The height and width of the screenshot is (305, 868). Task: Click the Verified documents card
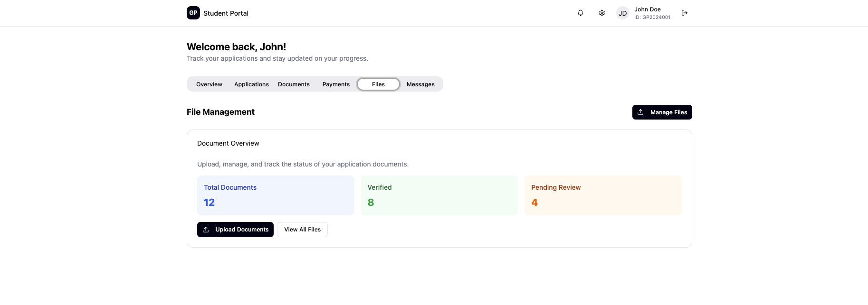click(439, 195)
